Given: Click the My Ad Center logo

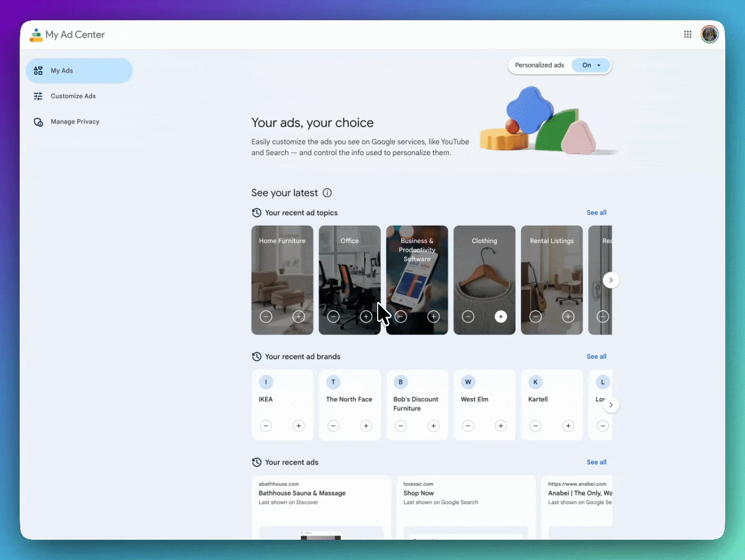Looking at the screenshot, I should (67, 35).
